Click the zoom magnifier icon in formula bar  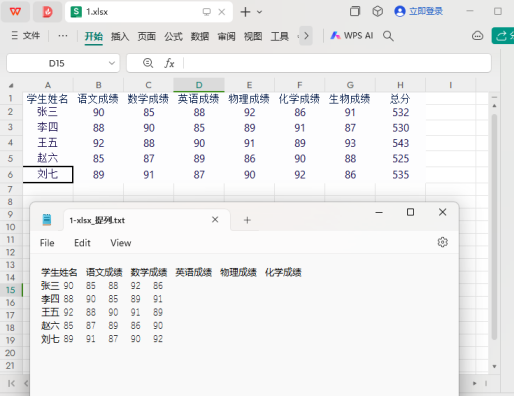148,63
